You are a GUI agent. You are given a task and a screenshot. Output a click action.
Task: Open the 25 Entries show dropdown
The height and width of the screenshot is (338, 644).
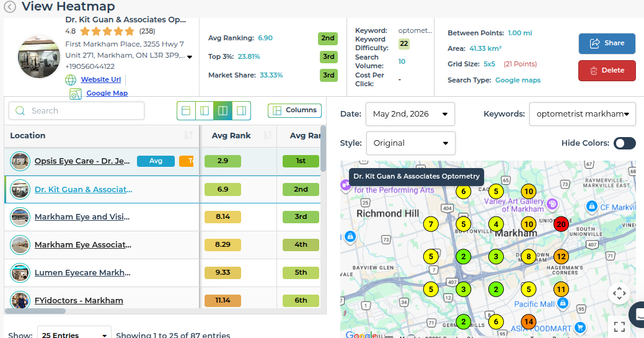pyautogui.click(x=74, y=334)
